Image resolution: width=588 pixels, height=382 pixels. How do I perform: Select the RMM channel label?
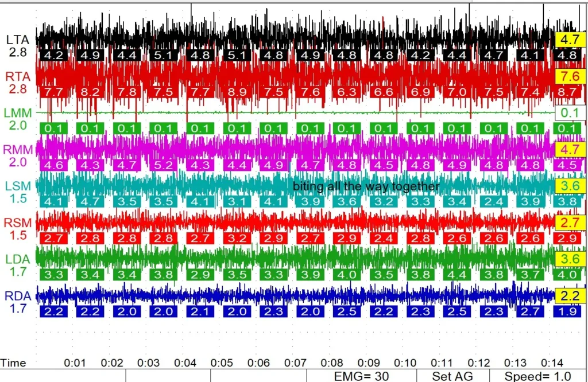pyautogui.click(x=18, y=150)
